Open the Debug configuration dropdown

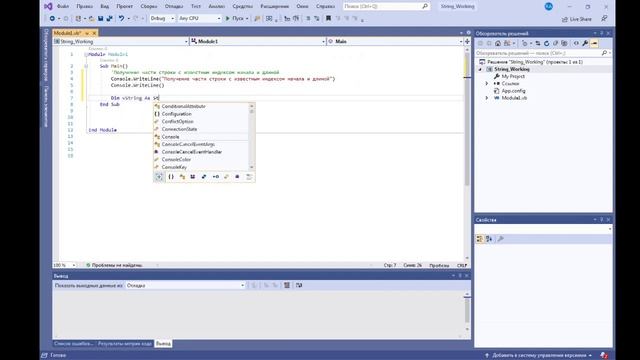162,18
